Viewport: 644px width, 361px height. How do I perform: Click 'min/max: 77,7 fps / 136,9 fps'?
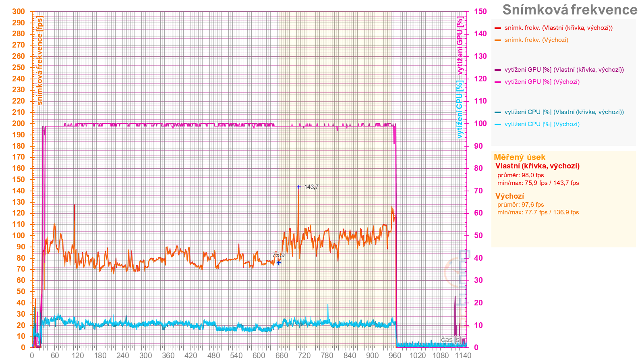click(x=538, y=212)
